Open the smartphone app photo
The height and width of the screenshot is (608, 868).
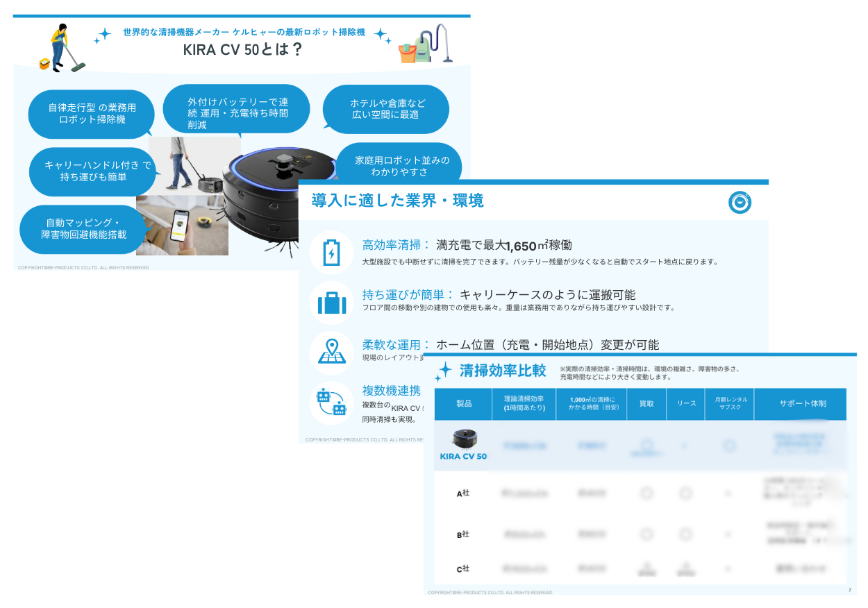[183, 225]
